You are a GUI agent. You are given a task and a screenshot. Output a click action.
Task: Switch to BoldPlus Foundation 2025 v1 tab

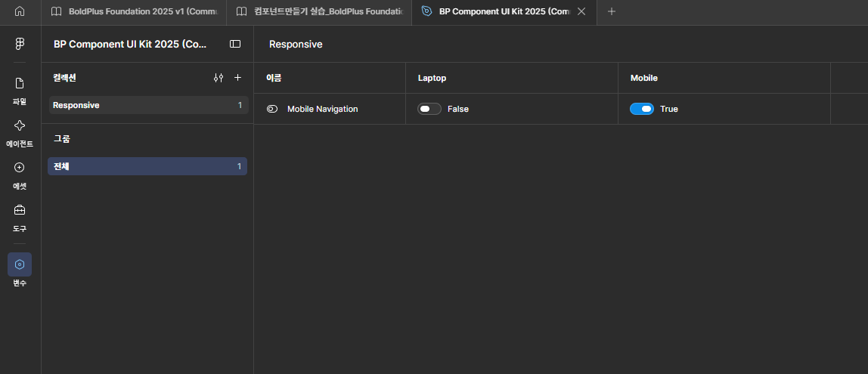(134, 11)
